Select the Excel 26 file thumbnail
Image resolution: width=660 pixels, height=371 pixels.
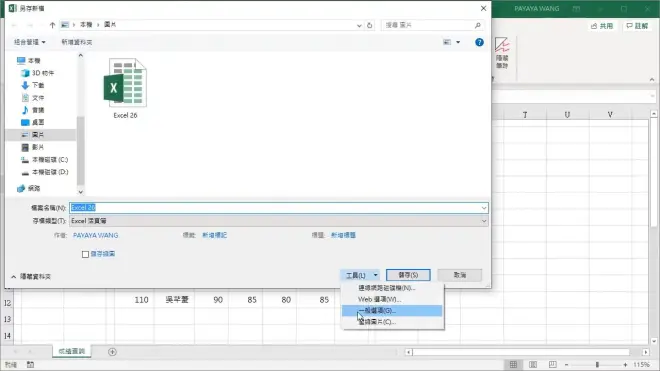click(x=125, y=88)
